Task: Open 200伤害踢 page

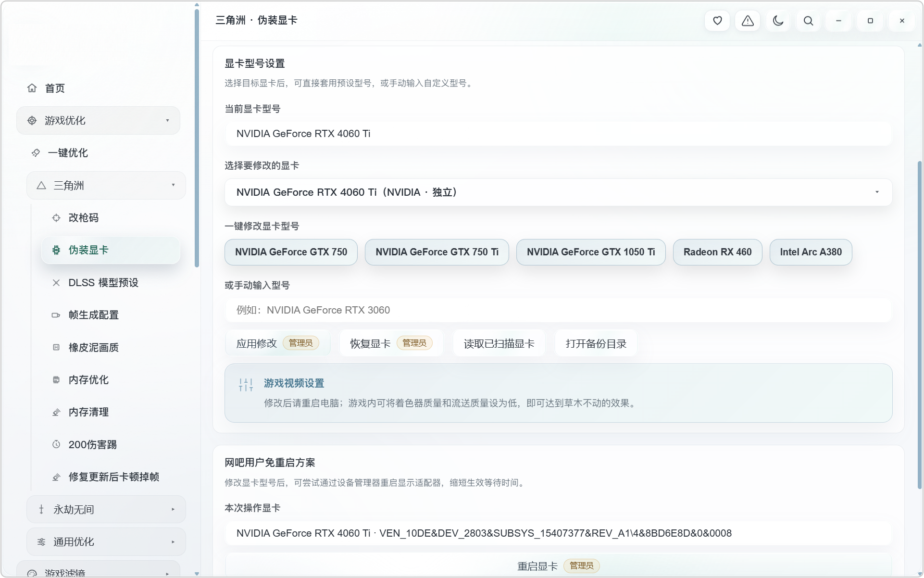Action: click(x=93, y=444)
